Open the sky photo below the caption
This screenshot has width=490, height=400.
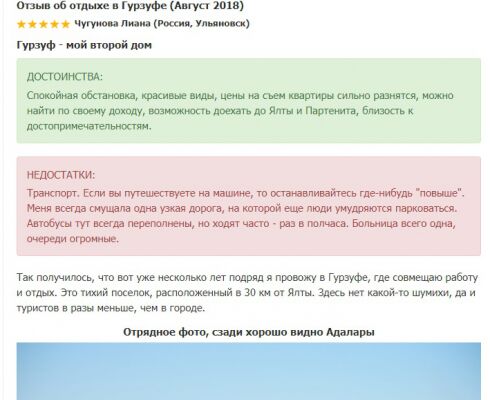[x=249, y=371]
